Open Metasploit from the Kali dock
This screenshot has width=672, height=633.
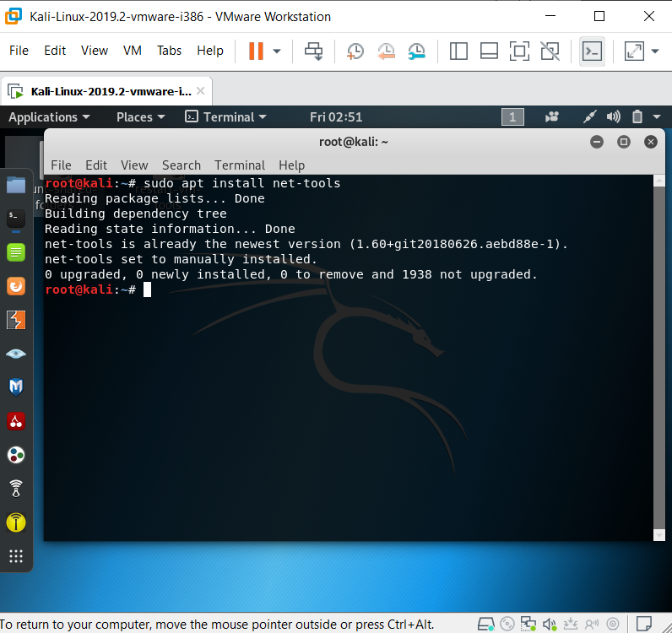pyautogui.click(x=15, y=387)
